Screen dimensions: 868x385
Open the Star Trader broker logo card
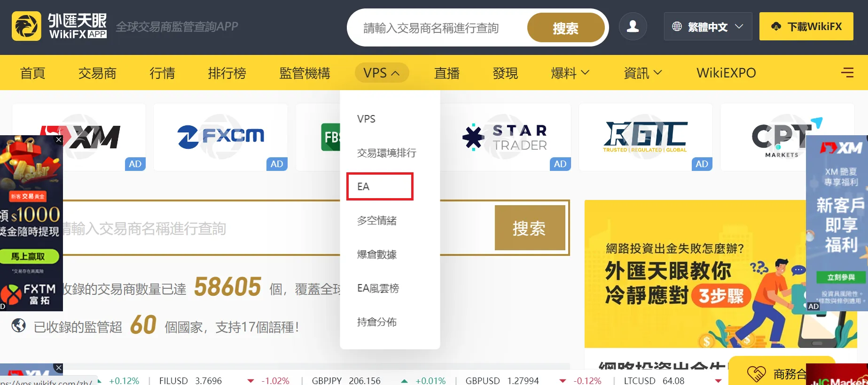point(505,137)
